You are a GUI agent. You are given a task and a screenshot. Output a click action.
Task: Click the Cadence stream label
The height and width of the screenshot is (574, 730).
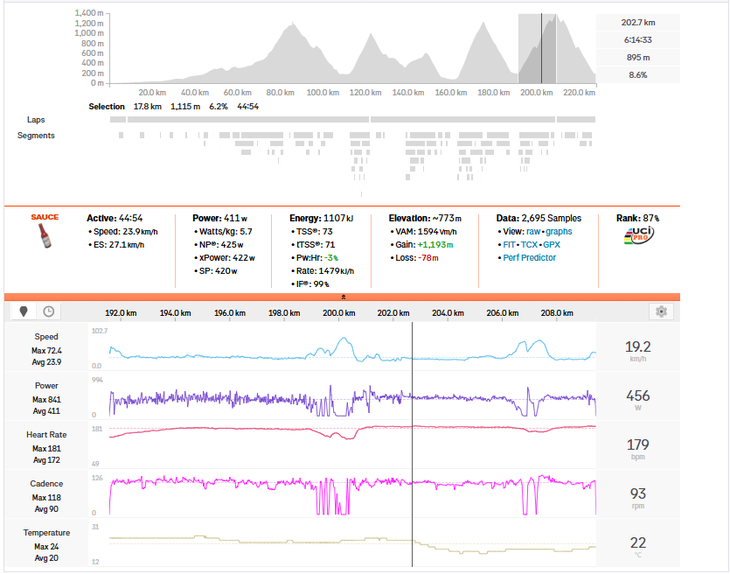(46, 483)
